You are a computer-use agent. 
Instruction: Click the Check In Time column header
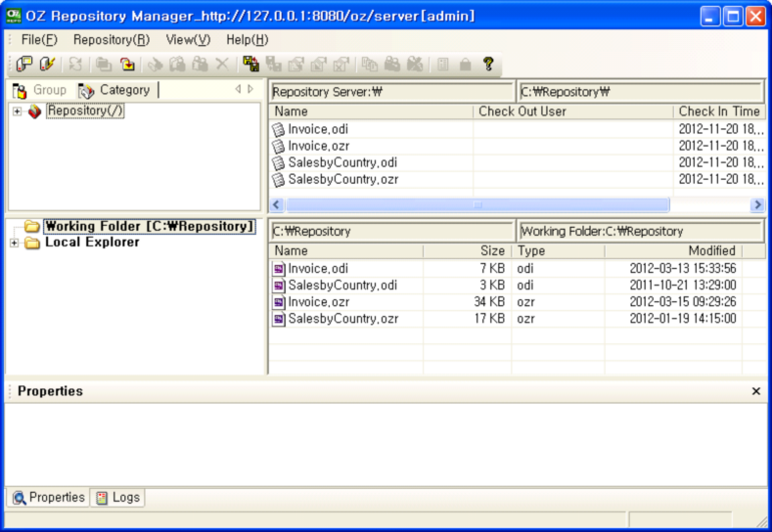pos(719,111)
